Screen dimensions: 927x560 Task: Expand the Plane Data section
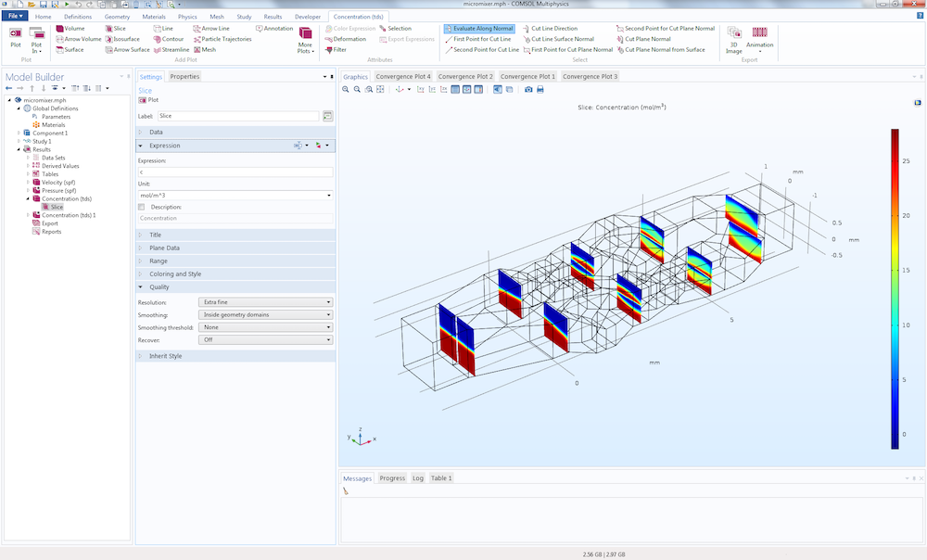(x=235, y=248)
